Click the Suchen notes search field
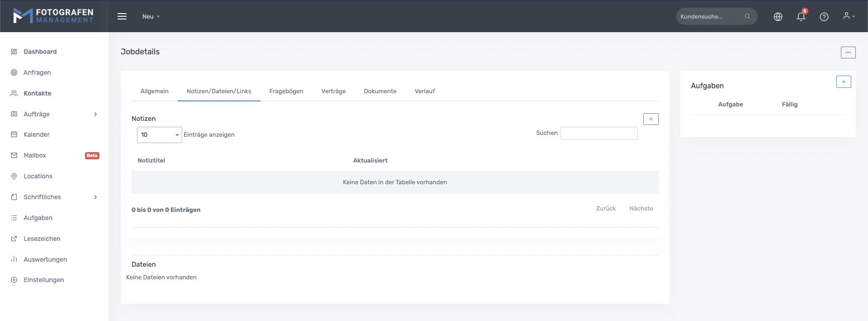The width and height of the screenshot is (868, 321). pos(599,133)
